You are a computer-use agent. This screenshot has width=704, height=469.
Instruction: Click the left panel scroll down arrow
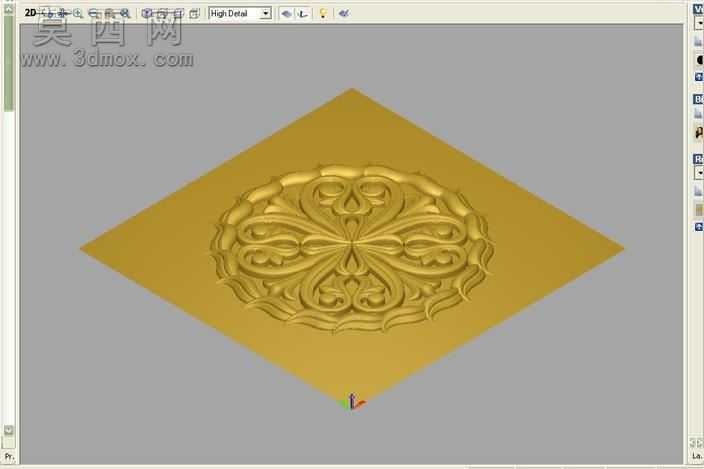coord(9,430)
